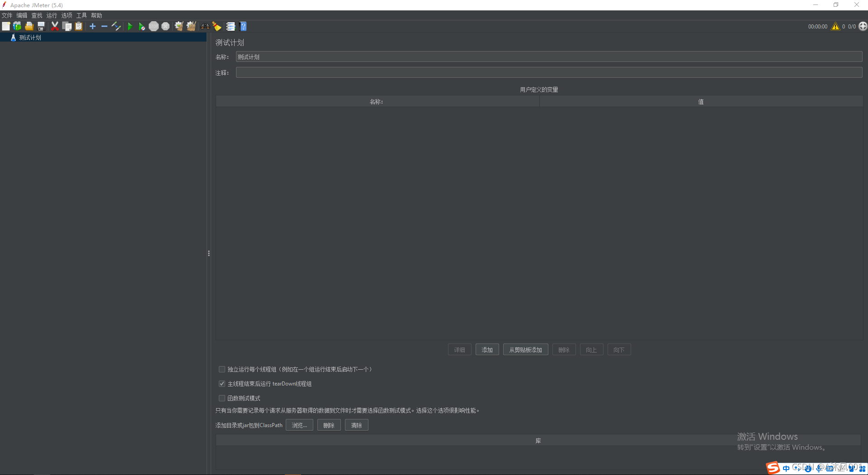Screen dimensions: 868x475
Task: Click into the 名称 text field
Action: (549, 57)
